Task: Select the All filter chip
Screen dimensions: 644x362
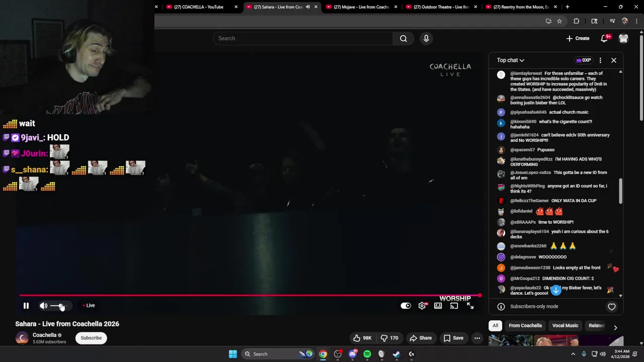Action: 495,325
